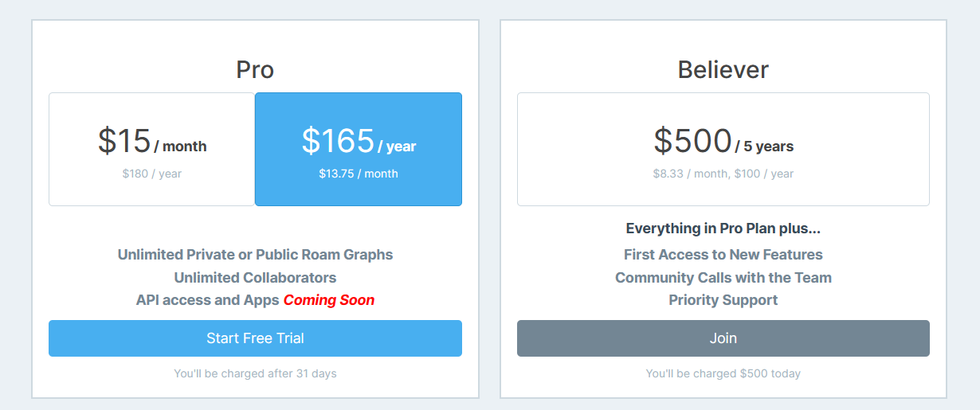The width and height of the screenshot is (980, 410).
Task: Click the Unlimited Collaborators feature line
Action: 255,278
